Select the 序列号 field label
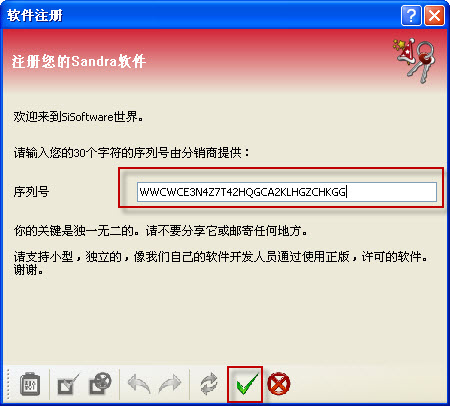Screen dimensions: 450x406 [x=31, y=192]
